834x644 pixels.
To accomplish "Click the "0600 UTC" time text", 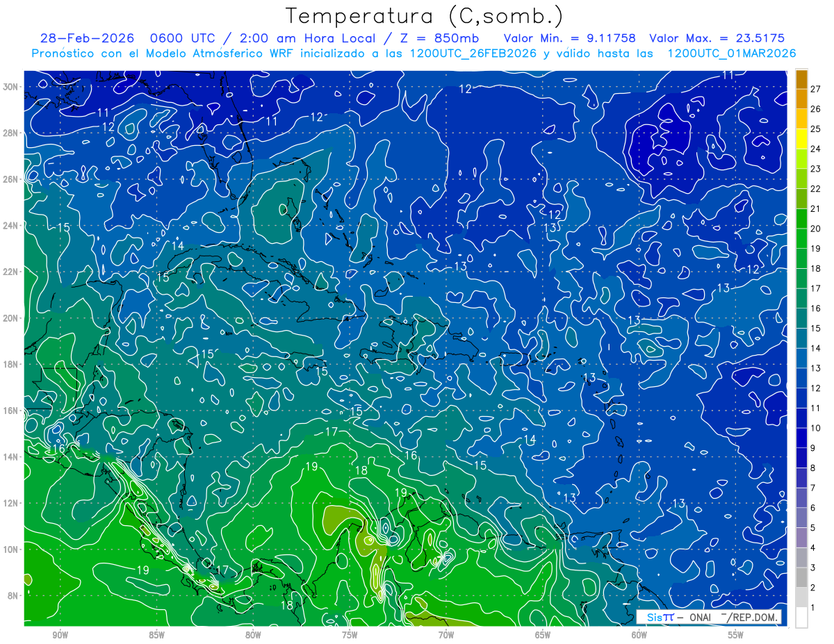I will pyautogui.click(x=182, y=38).
